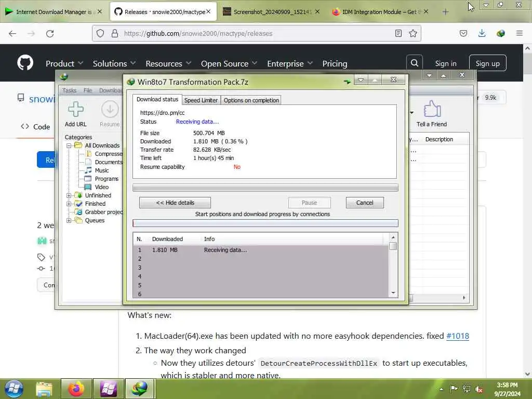
Task: Open GitHub search magnifier button
Action: click(x=414, y=63)
